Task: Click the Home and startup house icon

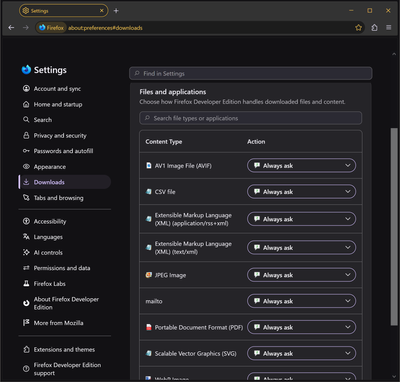Action: [x=26, y=104]
